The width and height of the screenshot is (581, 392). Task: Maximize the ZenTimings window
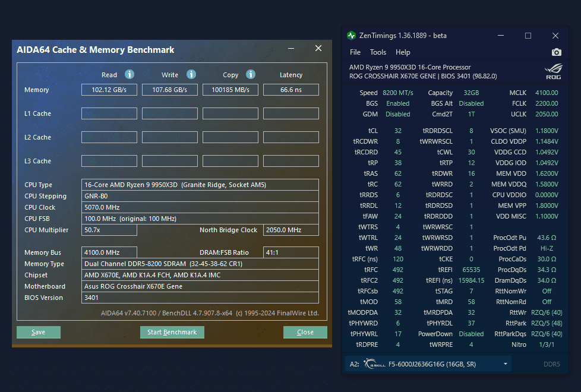pos(528,36)
